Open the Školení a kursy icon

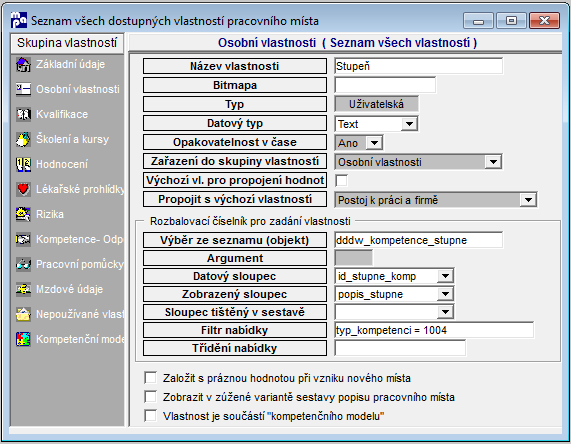point(23,140)
